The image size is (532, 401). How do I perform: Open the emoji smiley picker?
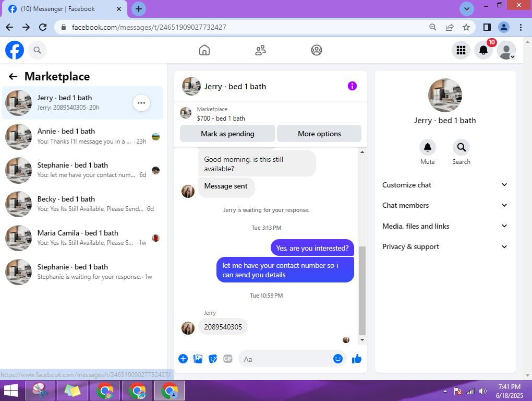pos(338,359)
